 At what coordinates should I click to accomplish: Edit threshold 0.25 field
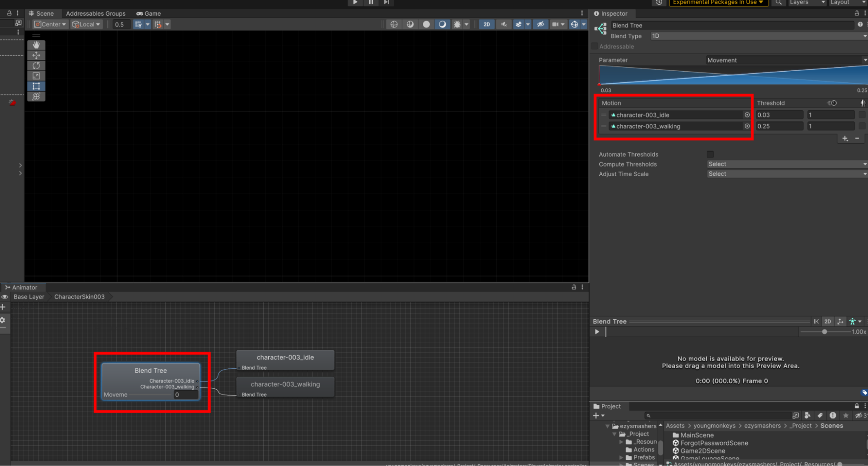coord(779,126)
